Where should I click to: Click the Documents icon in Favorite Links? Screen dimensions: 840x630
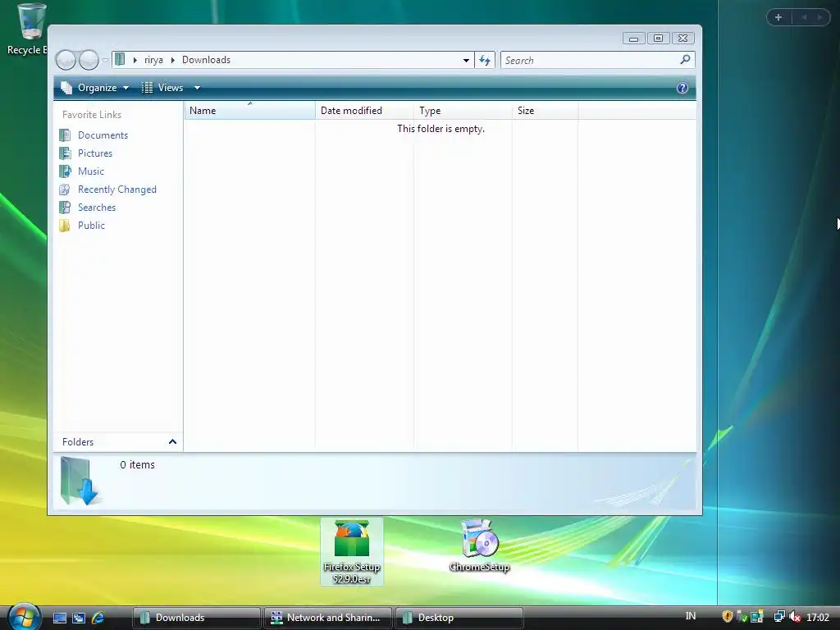pyautogui.click(x=65, y=135)
